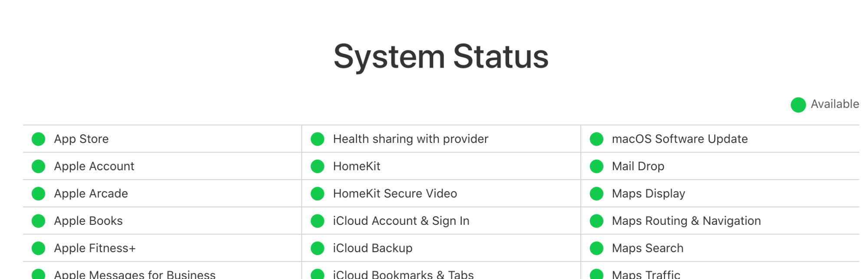
Task: Click the green dot beside HomeKit Secure Video
Action: (318, 194)
